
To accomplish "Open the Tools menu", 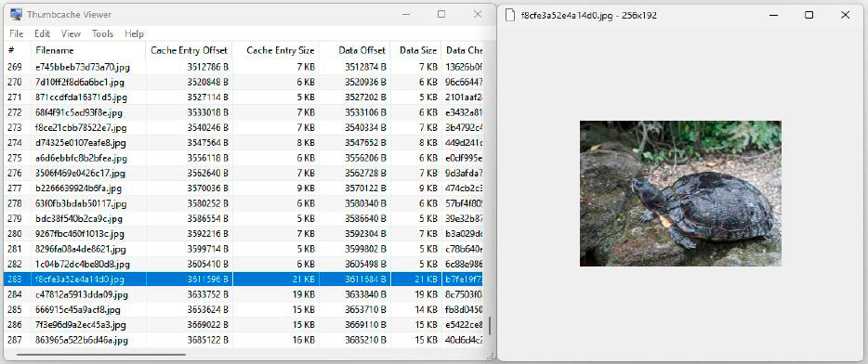I will (102, 33).
